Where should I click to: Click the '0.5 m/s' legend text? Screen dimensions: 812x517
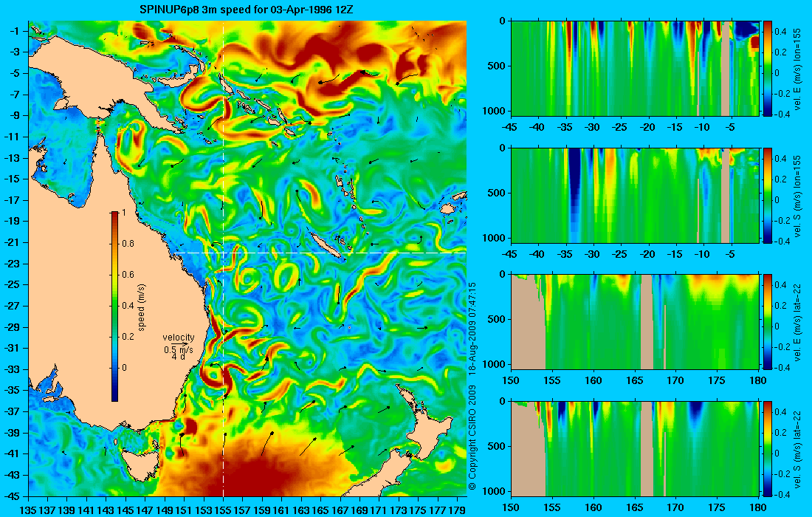click(178, 349)
